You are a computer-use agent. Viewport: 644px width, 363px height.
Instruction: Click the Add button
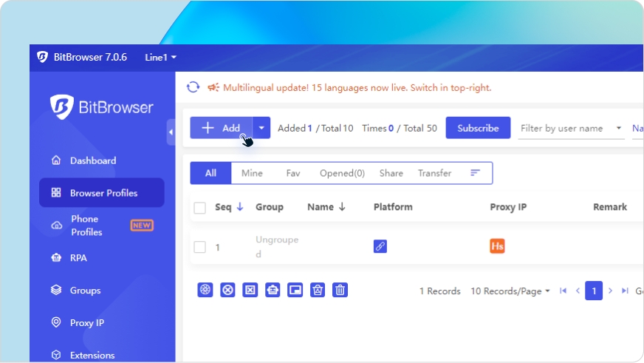point(222,128)
